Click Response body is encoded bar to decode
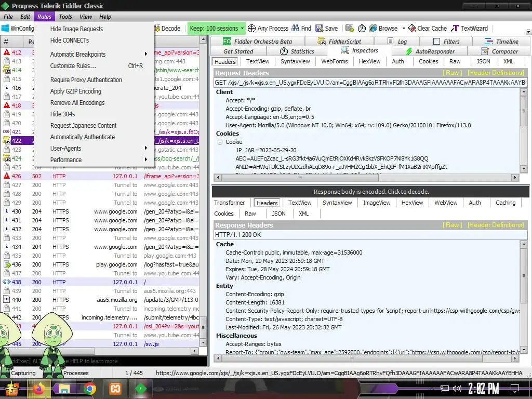The image size is (532, 399). coord(370,192)
